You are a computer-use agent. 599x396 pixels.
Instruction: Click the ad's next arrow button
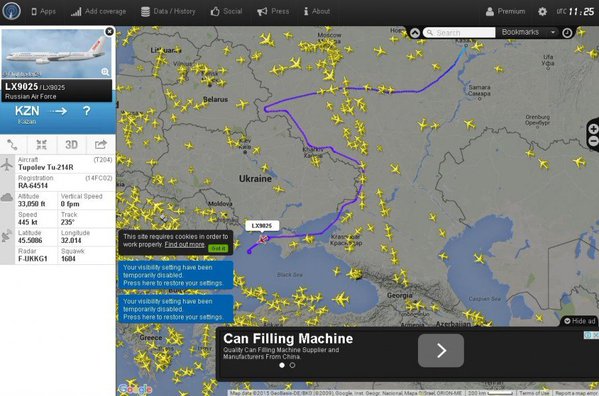pos(441,350)
